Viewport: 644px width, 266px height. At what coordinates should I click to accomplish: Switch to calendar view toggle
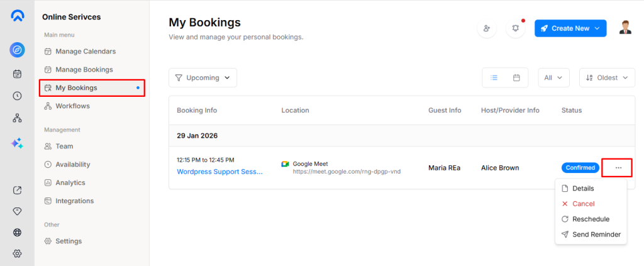(x=516, y=77)
